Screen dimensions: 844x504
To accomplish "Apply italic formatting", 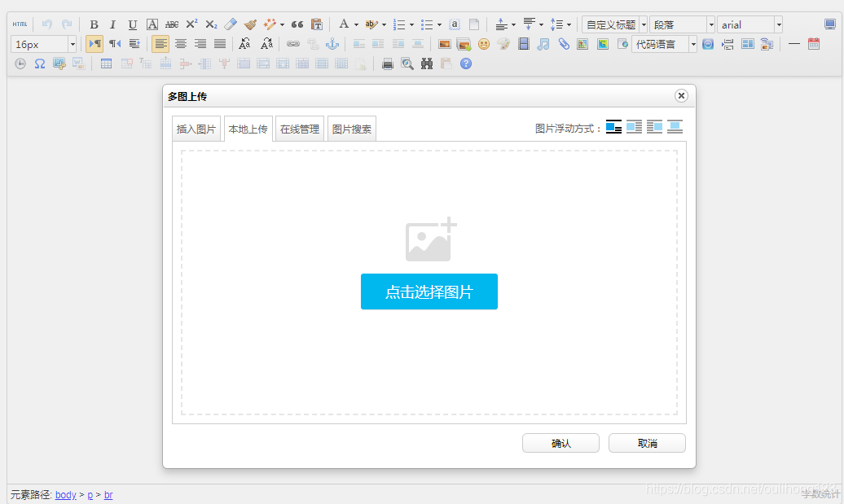I will 112,24.
